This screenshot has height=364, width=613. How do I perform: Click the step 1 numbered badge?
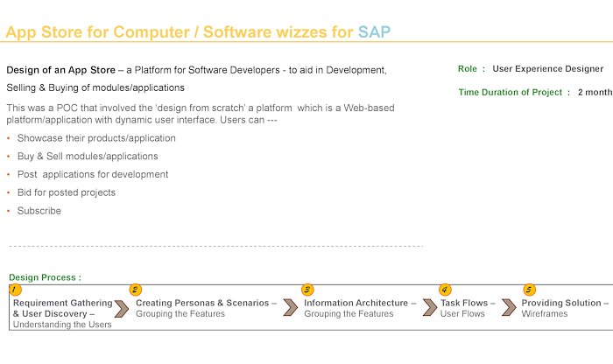15,290
